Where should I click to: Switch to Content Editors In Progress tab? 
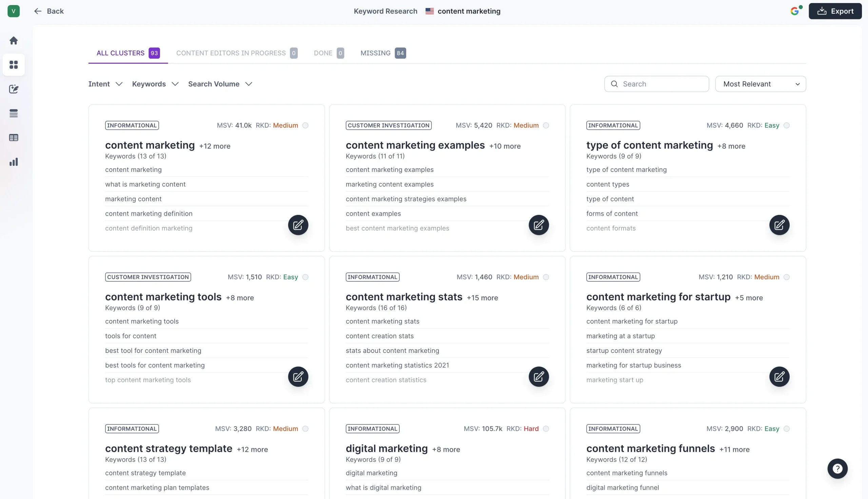(x=236, y=53)
